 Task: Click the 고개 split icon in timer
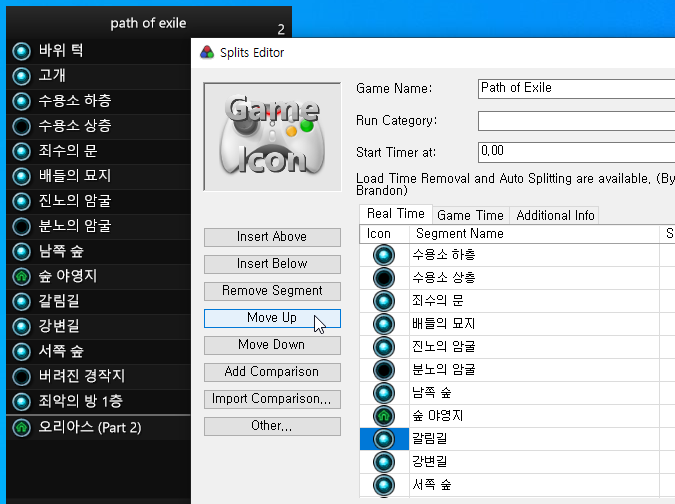point(22,76)
